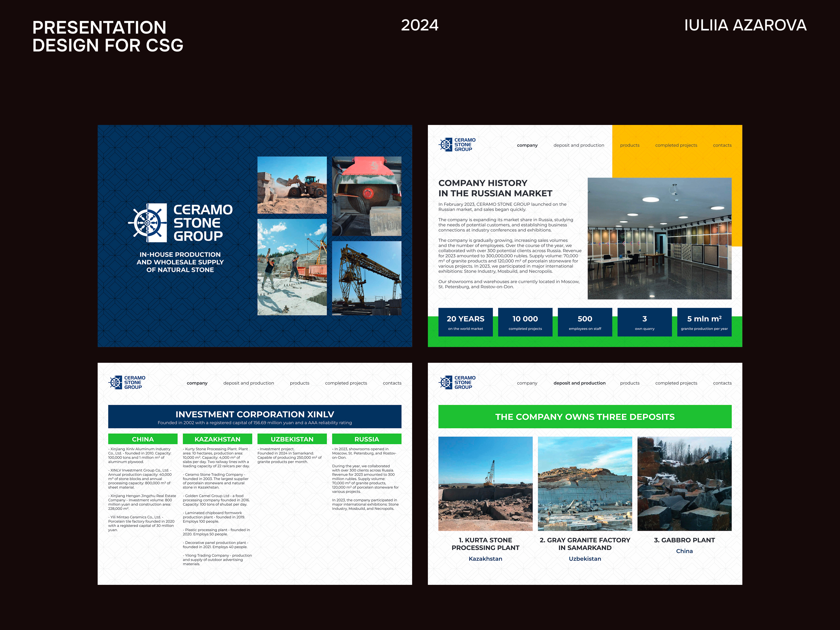This screenshot has height=630, width=840.
Task: Click 'Kurty Stone Processing Plant' entry in Kazakhstan
Action: (x=216, y=458)
